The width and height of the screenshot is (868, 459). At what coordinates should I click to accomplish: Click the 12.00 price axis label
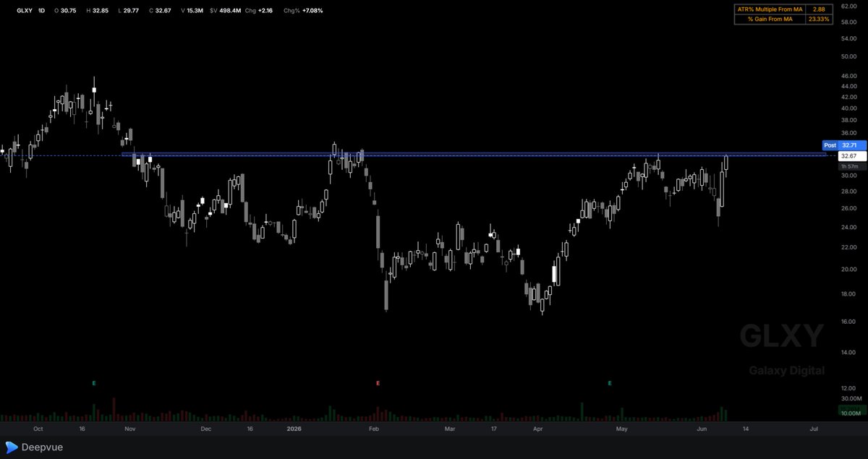pos(848,389)
